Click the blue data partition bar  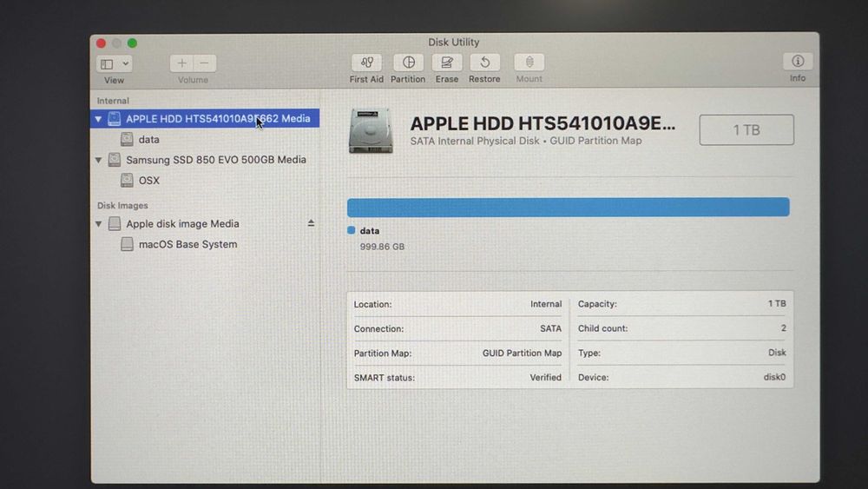click(x=568, y=207)
